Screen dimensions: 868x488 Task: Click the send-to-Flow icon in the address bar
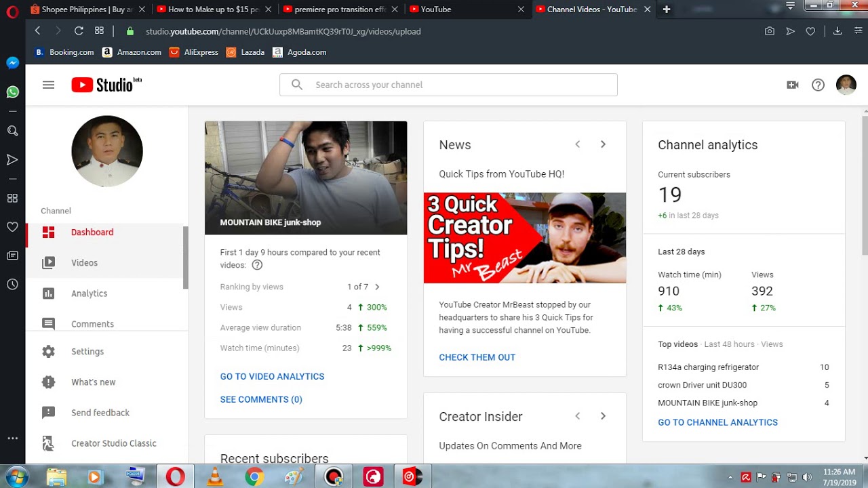pyautogui.click(x=790, y=31)
